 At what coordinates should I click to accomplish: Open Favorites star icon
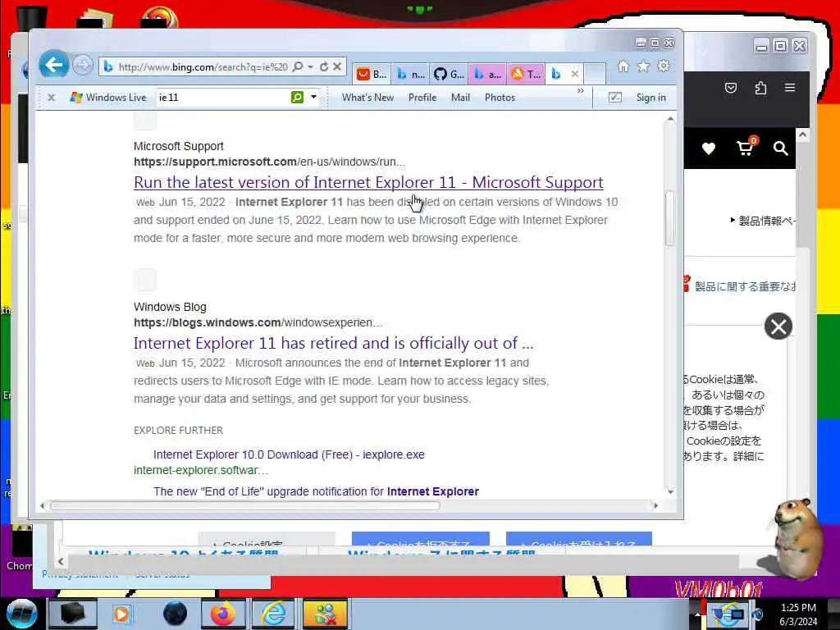point(643,66)
